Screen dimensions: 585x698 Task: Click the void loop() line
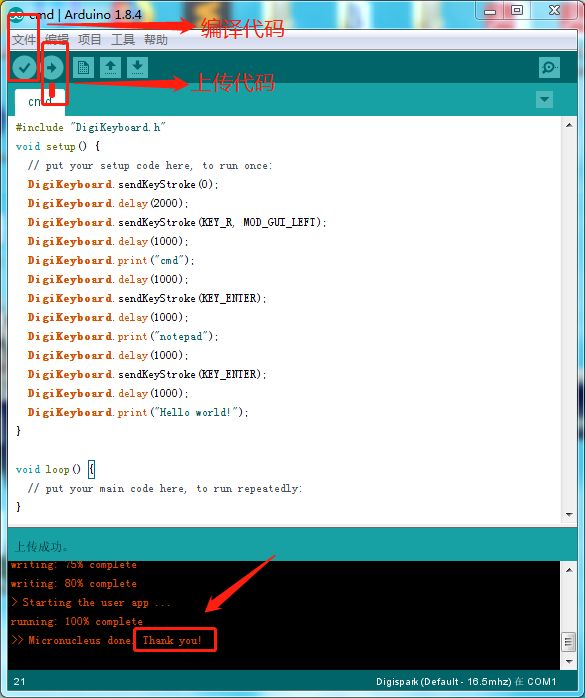pos(55,469)
